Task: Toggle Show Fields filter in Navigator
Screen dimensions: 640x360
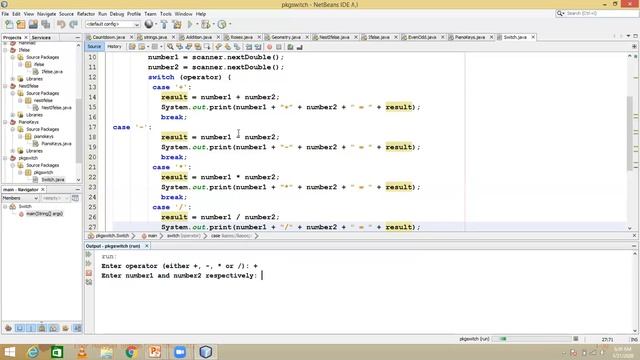Action: click(x=20, y=328)
